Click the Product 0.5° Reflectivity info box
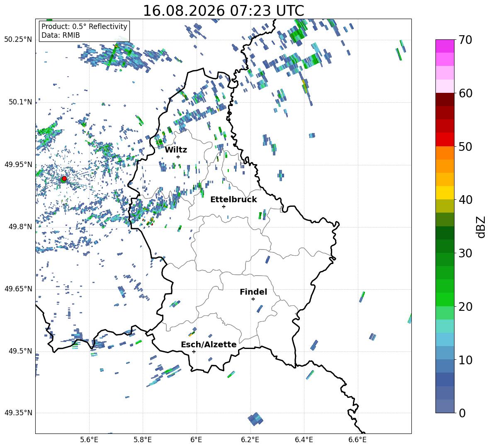491x448 pixels. click(x=84, y=31)
